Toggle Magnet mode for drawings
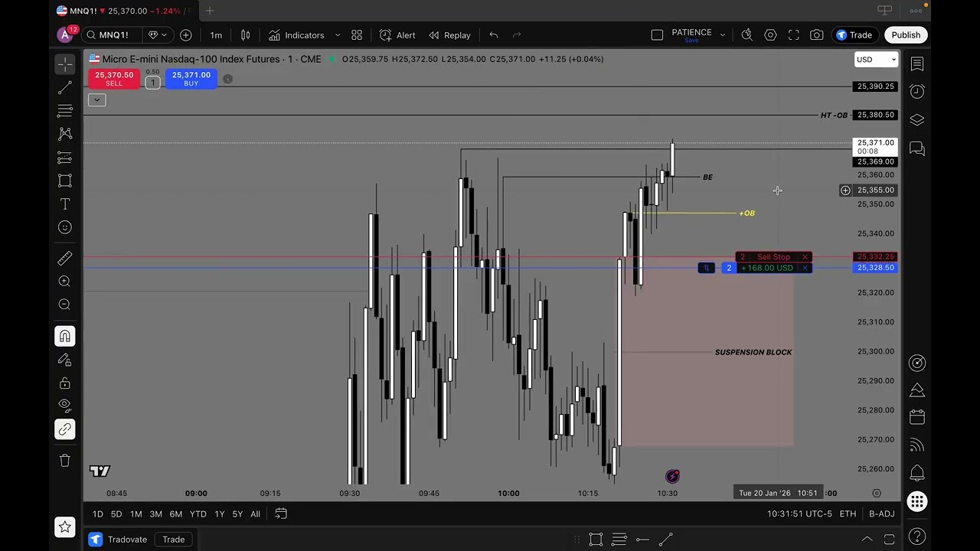980x551 pixels. (65, 336)
